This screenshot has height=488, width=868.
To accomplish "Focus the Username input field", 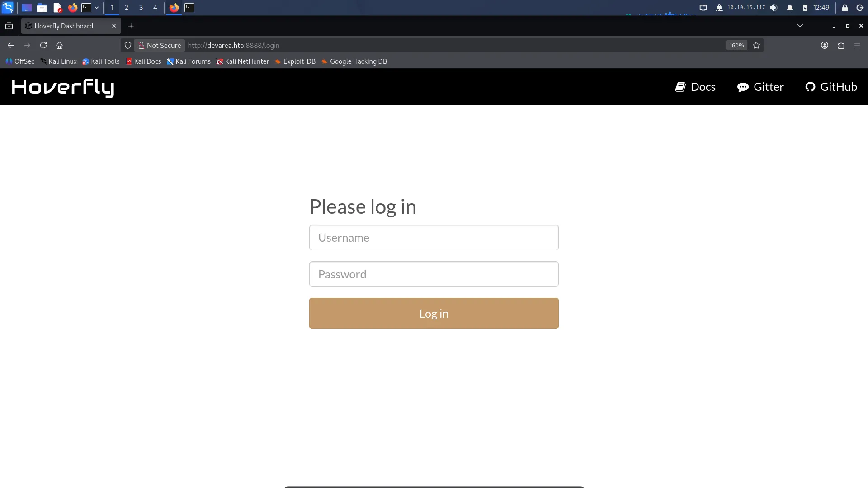I will click(x=434, y=237).
